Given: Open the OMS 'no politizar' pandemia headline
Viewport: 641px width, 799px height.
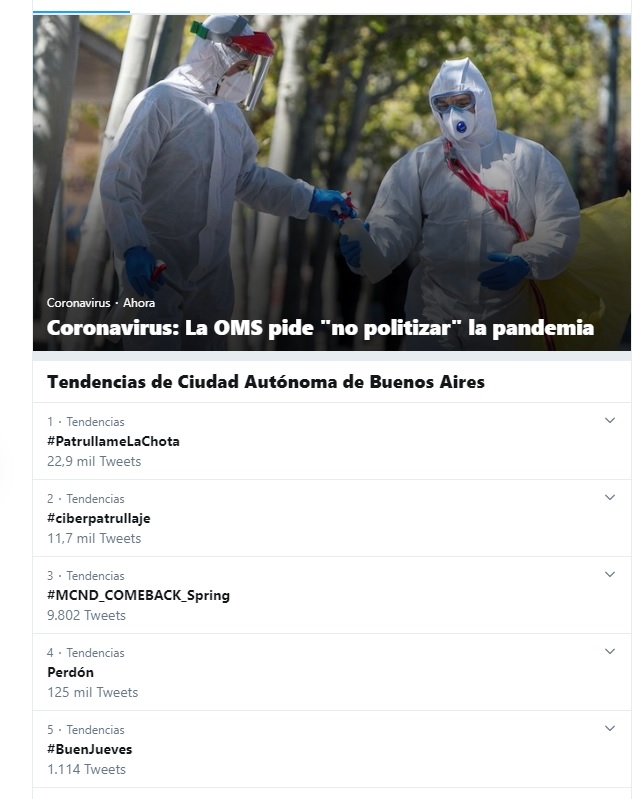Looking at the screenshot, I should 320,328.
